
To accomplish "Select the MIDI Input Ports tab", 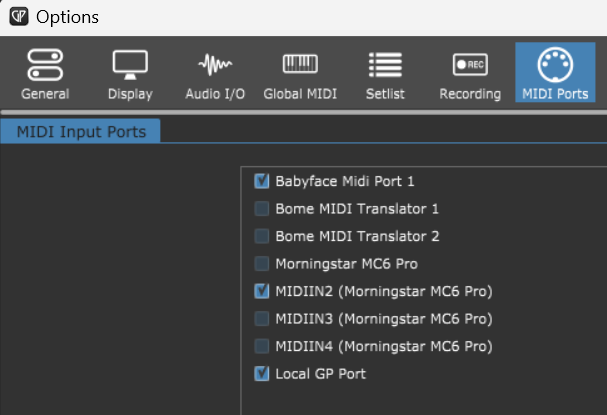I will 80,132.
